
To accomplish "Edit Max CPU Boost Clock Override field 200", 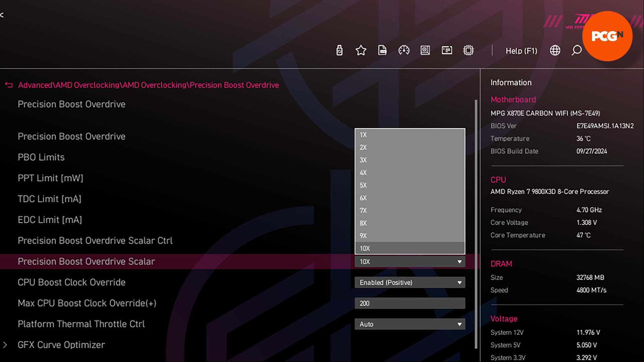I will [x=410, y=303].
